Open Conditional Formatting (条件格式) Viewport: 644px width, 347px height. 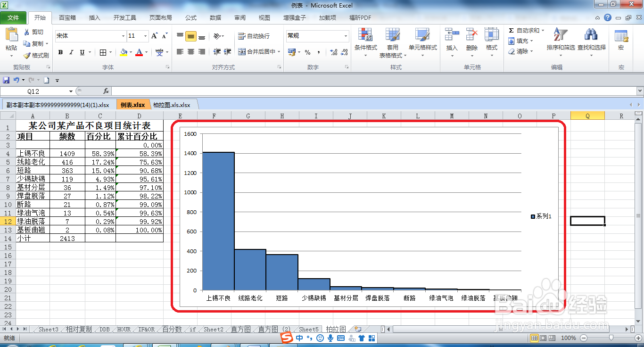click(x=365, y=42)
